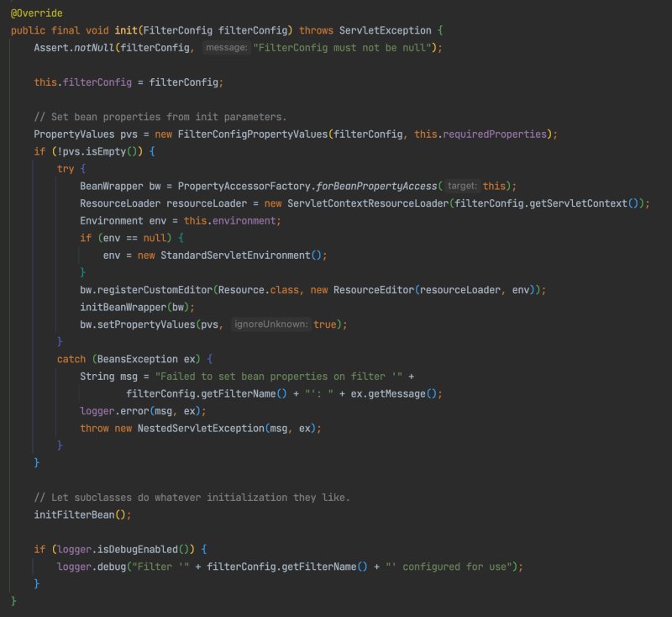Viewport: 672px width, 617px height.
Task: Click the NestedServletException constructor
Action: pos(201,429)
